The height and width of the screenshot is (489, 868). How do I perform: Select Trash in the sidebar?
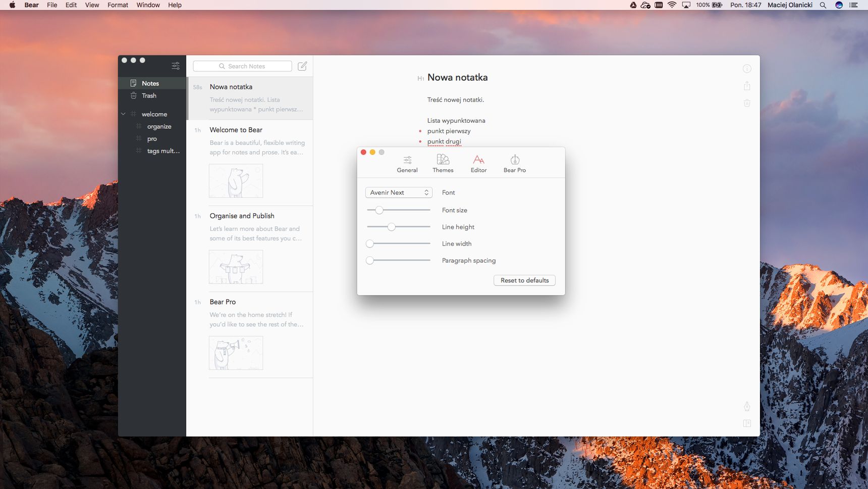pyautogui.click(x=152, y=95)
